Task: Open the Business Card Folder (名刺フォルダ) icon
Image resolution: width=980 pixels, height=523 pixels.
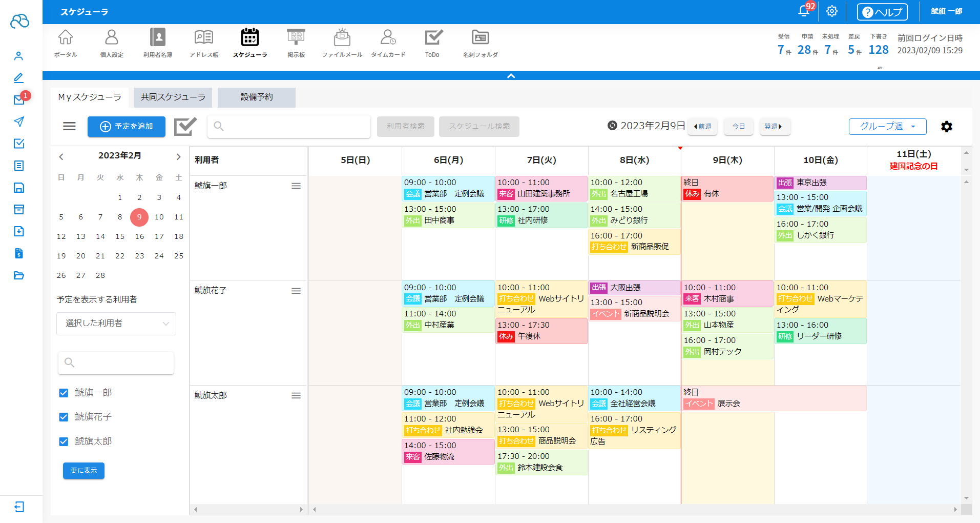Action: [480, 43]
